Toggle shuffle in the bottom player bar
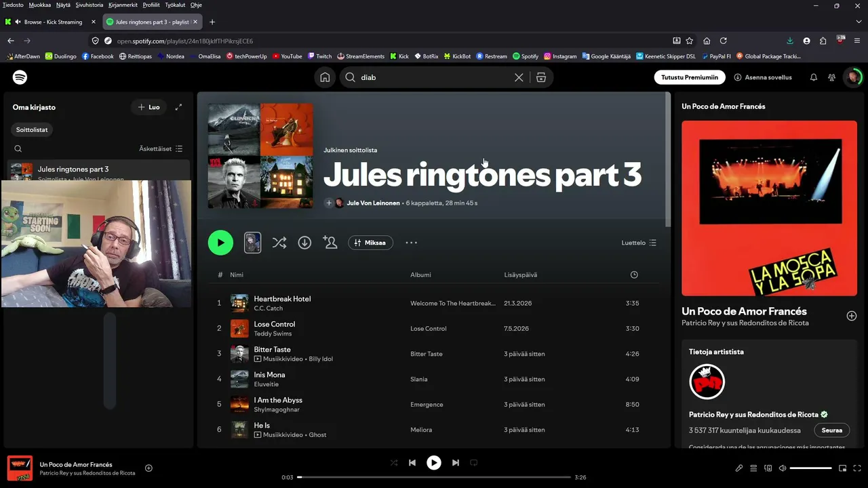 (x=394, y=463)
